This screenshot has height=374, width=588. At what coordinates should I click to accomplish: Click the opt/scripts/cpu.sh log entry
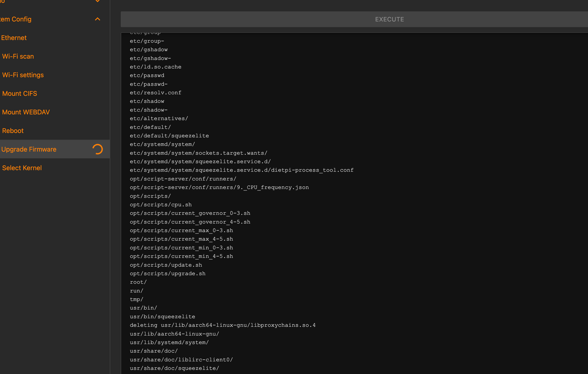(161, 204)
